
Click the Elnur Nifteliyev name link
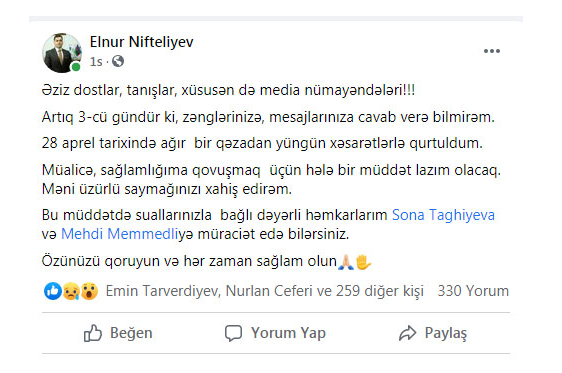click(142, 42)
